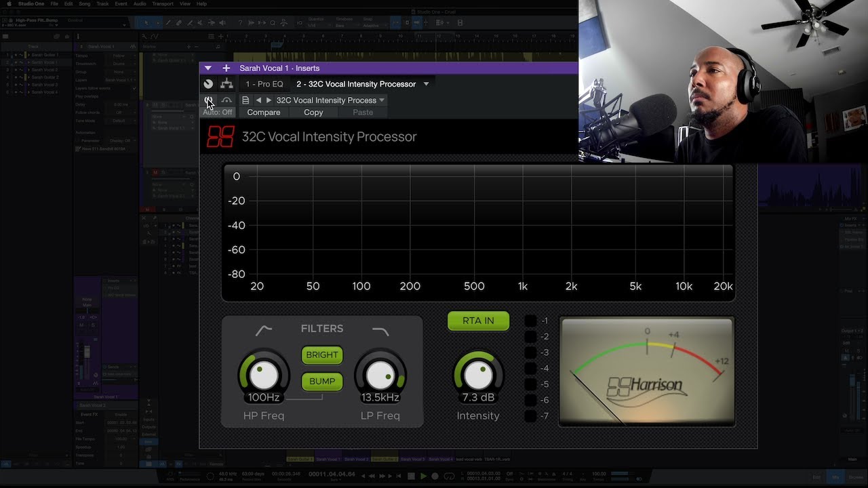Screen dimensions: 868x488
Task: Toggle the Loop button in the transport
Action: click(x=448, y=476)
